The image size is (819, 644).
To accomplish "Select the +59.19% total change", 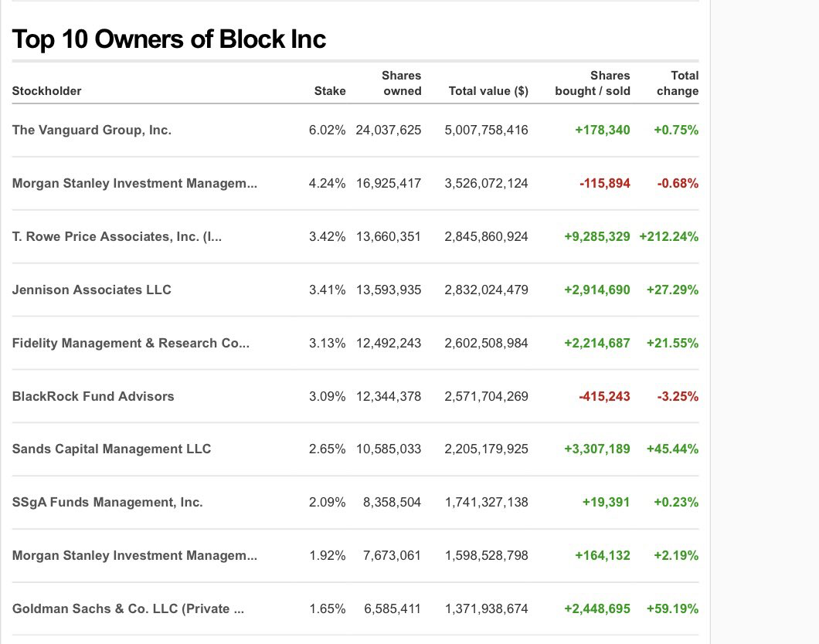I will pos(673,608).
